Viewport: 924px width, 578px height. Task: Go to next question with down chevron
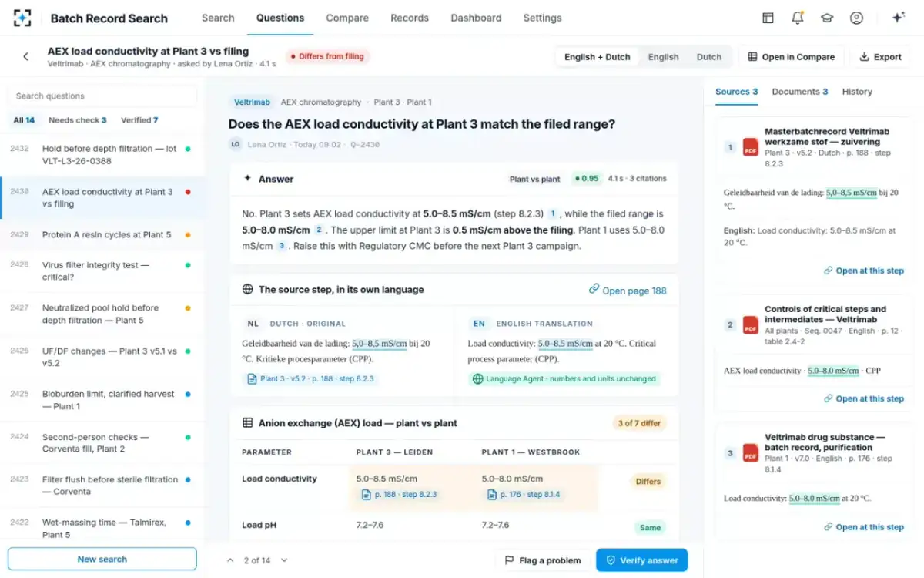pos(284,560)
